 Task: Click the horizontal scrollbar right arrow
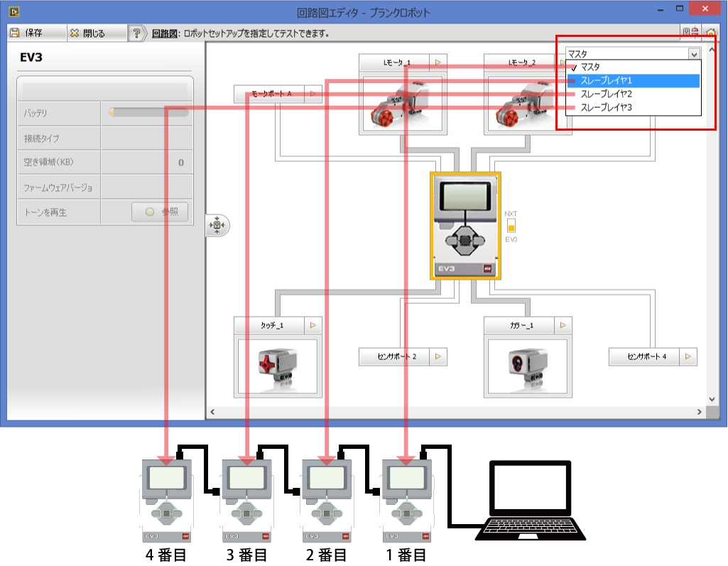(699, 412)
